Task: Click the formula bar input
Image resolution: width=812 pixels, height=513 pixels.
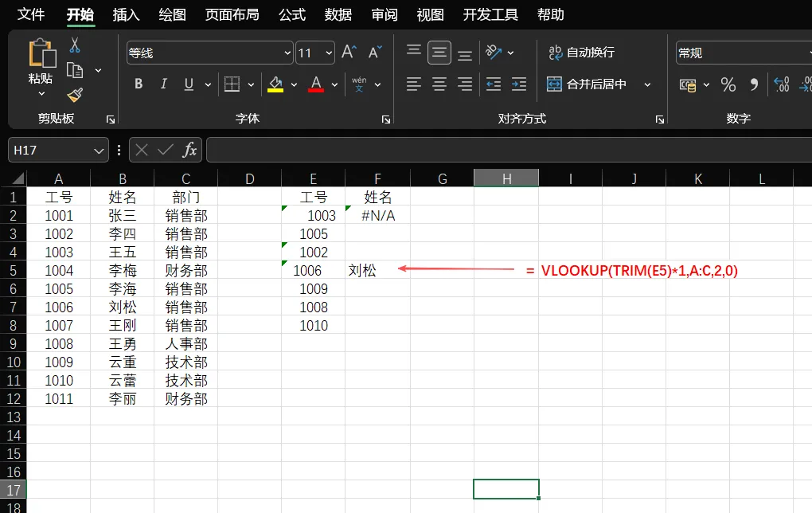Action: (x=509, y=151)
